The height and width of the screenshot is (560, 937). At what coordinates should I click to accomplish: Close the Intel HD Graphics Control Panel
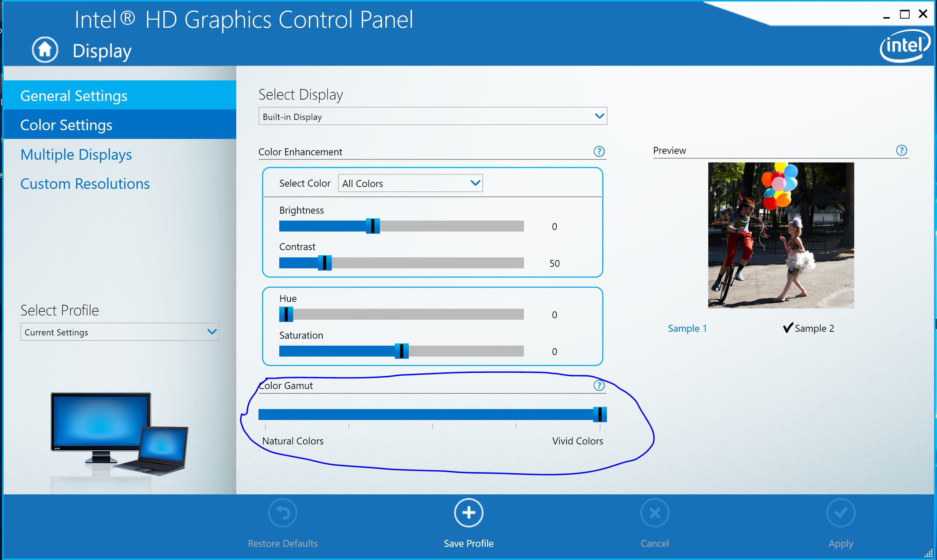pyautogui.click(x=923, y=14)
